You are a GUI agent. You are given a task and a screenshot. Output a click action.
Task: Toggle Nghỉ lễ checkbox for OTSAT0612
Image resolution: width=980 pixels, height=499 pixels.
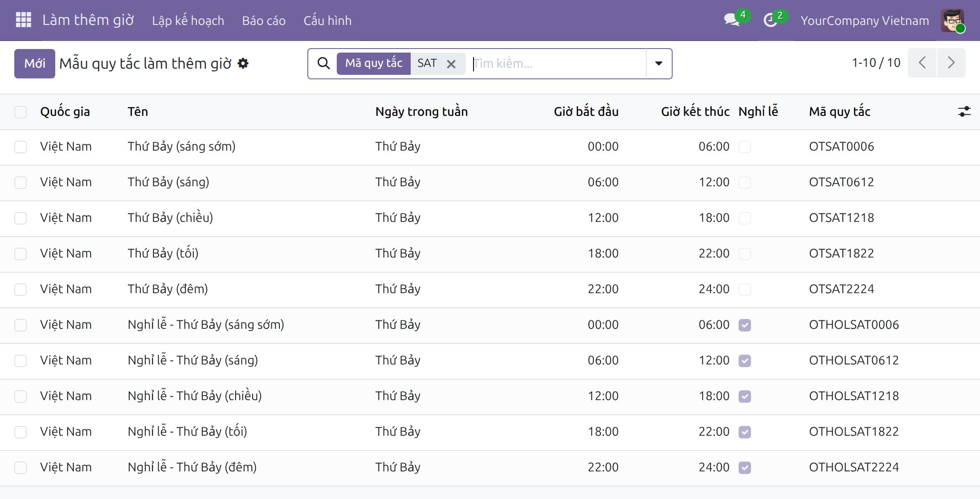pyautogui.click(x=745, y=183)
